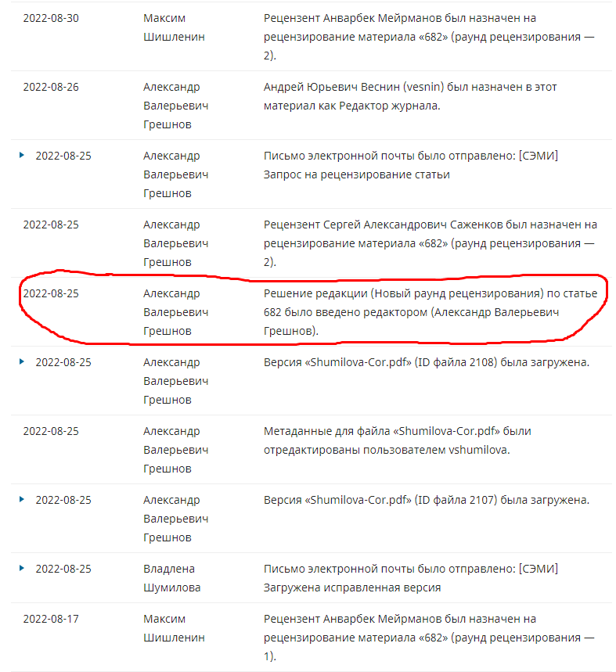
Task: Click the Мейрманов round 1 assignment text
Action: 430,638
